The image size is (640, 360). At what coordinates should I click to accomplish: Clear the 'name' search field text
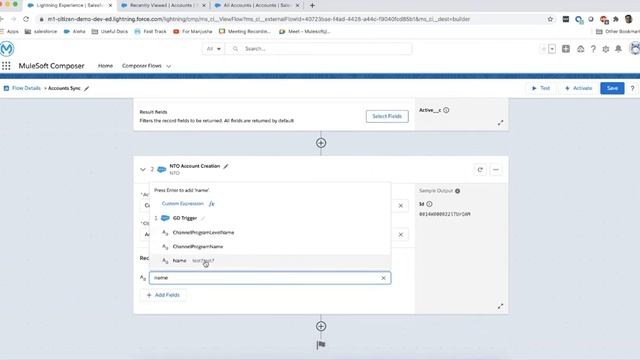click(x=383, y=278)
